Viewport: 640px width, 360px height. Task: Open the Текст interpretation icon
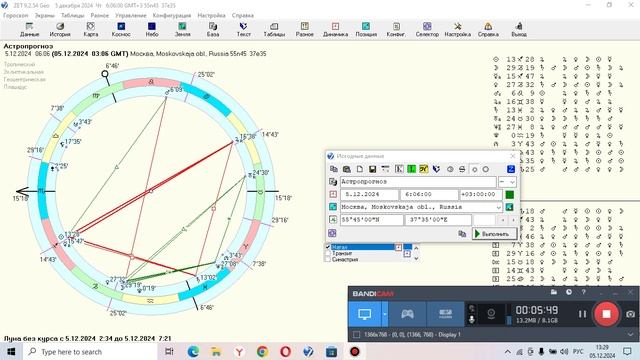click(243, 29)
